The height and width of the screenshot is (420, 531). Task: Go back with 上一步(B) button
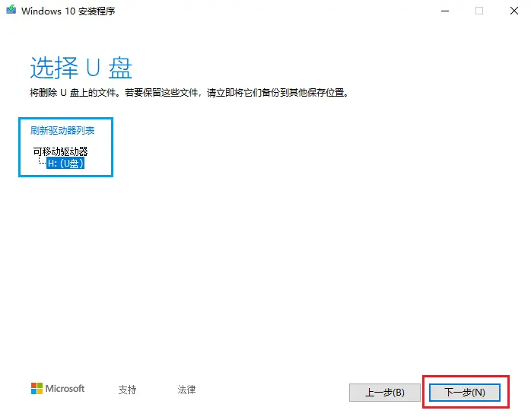pos(384,393)
